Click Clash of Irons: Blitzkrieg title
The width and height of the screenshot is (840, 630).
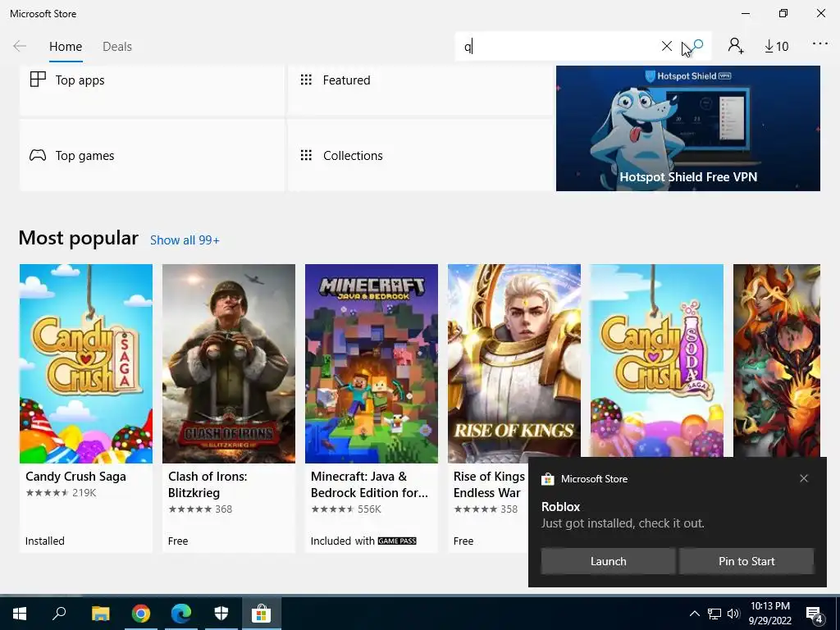[x=208, y=484]
